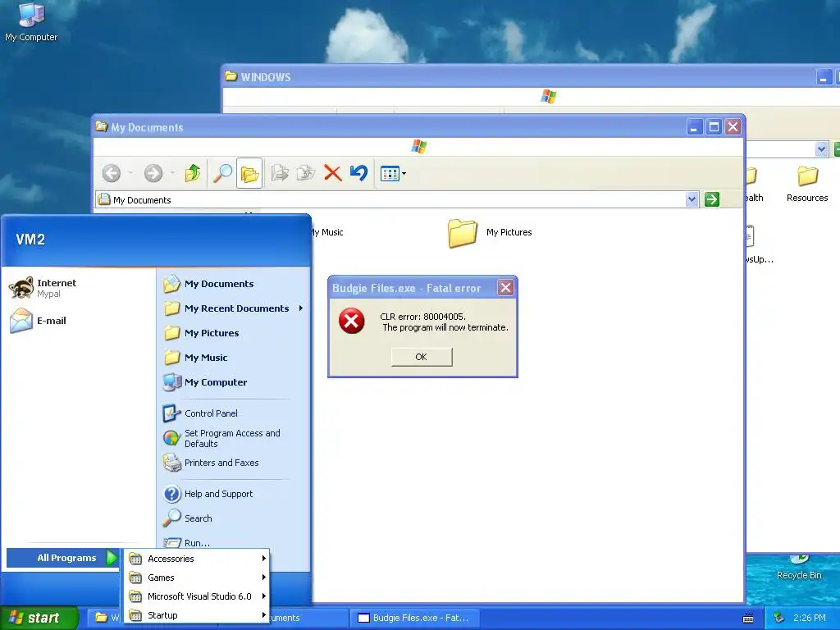The image size is (840, 630).
Task: Open the My Documents address bar dropdown
Action: (692, 199)
